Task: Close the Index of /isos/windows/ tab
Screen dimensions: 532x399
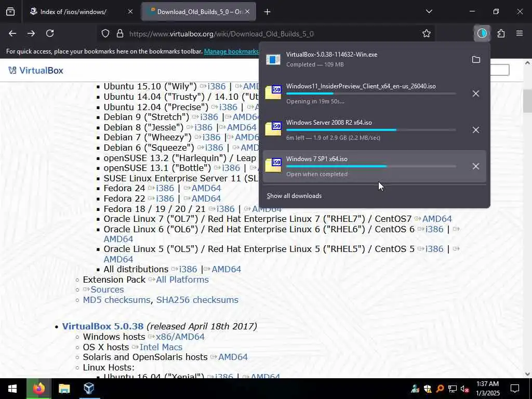Action: (130, 11)
